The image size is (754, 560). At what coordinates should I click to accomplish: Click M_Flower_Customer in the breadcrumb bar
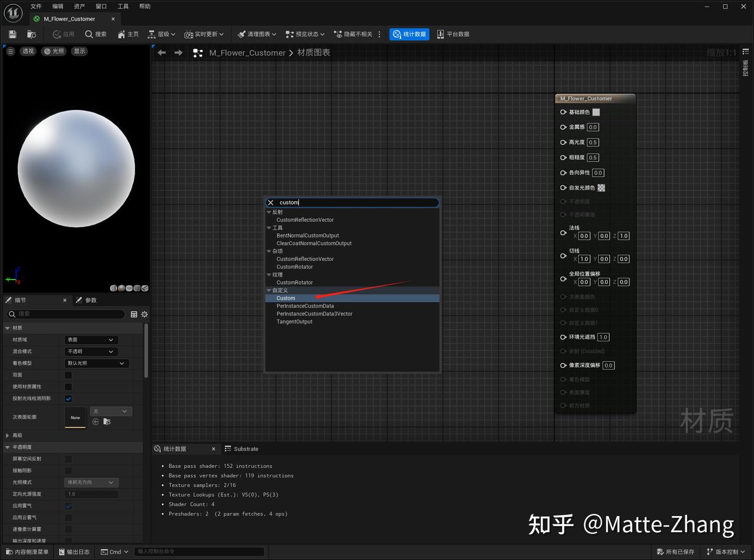[247, 52]
